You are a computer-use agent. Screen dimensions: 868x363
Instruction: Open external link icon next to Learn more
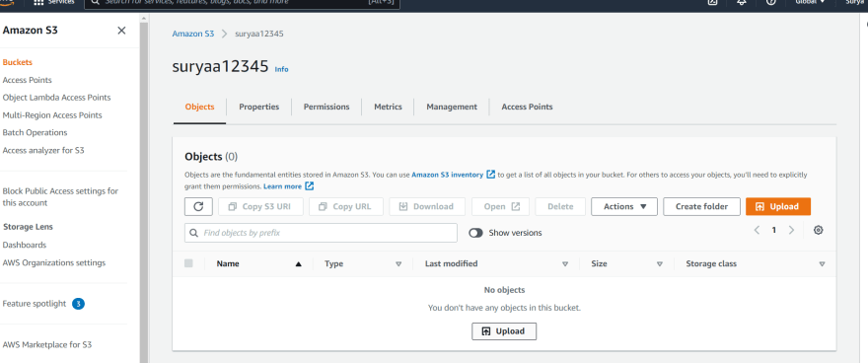point(309,185)
